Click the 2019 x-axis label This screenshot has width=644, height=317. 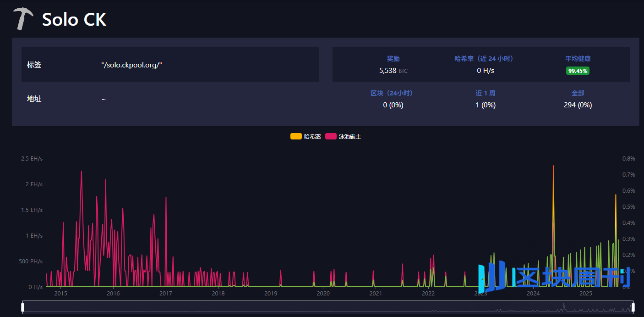pyautogui.click(x=271, y=293)
